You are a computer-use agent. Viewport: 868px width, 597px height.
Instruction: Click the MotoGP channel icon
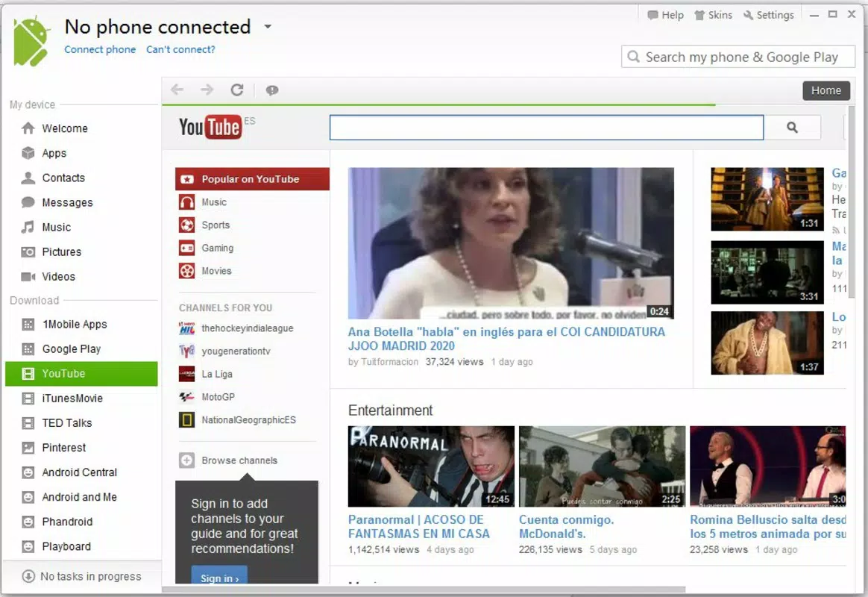(187, 397)
